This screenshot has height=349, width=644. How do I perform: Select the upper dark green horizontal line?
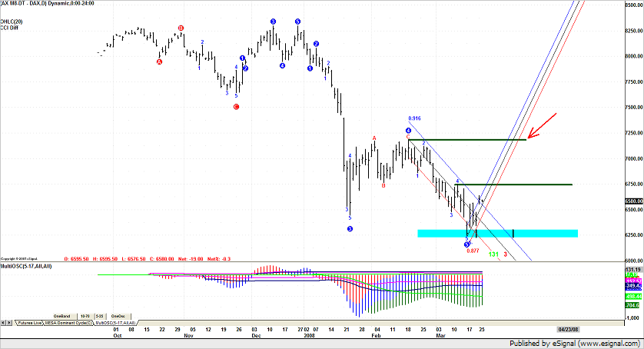(x=467, y=140)
